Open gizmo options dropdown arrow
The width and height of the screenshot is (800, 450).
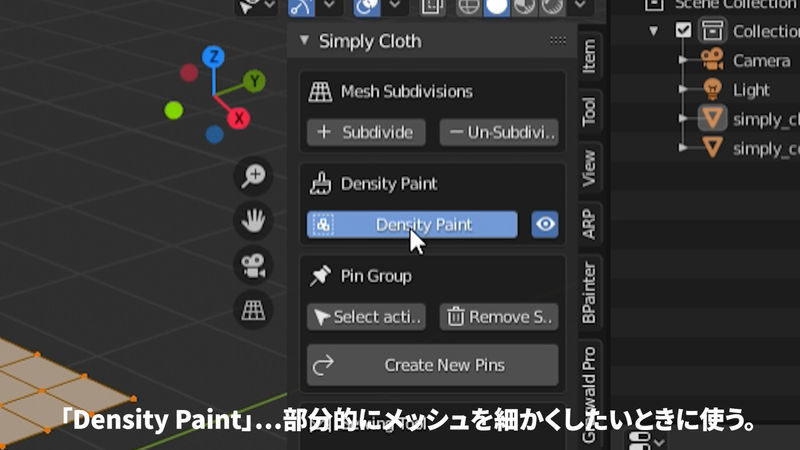pos(329,5)
